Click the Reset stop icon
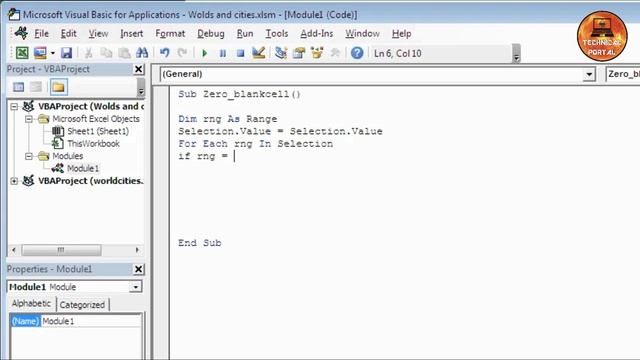The image size is (640, 360). [240, 53]
